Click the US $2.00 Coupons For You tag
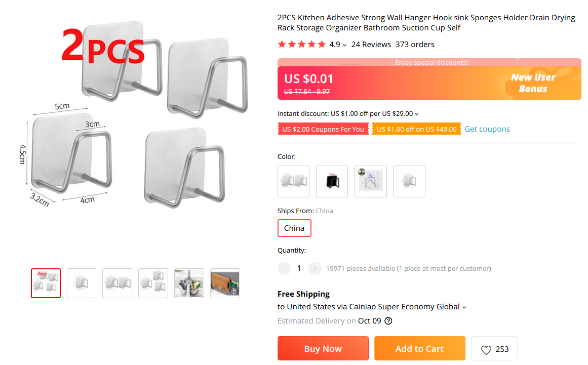 323,129
